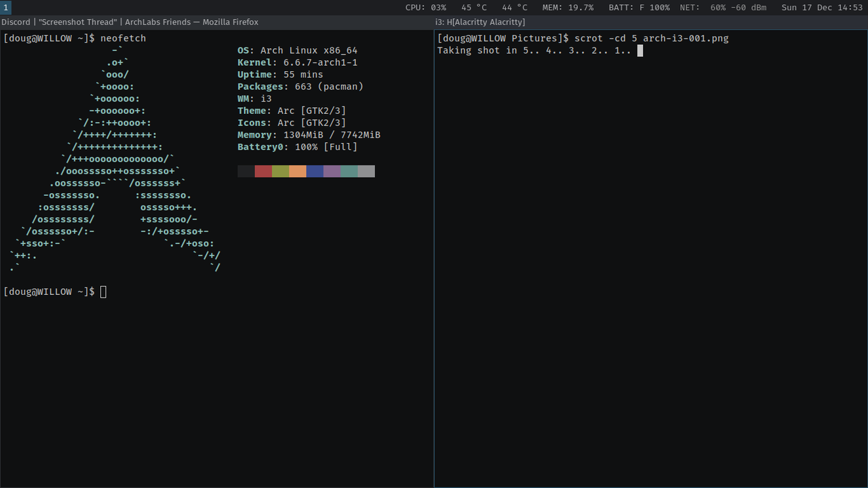Click the purple color block in palette
This screenshot has height=488, width=868.
point(332,171)
